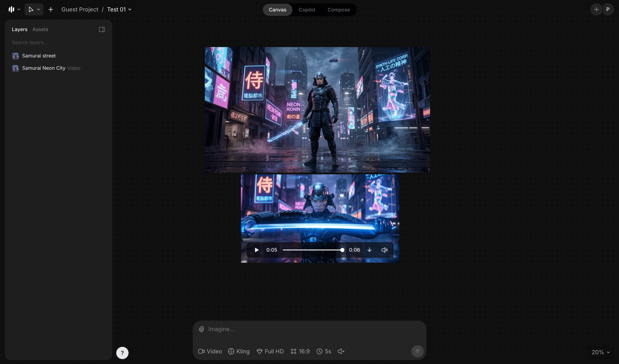
Task: Collapse the layers sidebar panel
Action: (102, 29)
